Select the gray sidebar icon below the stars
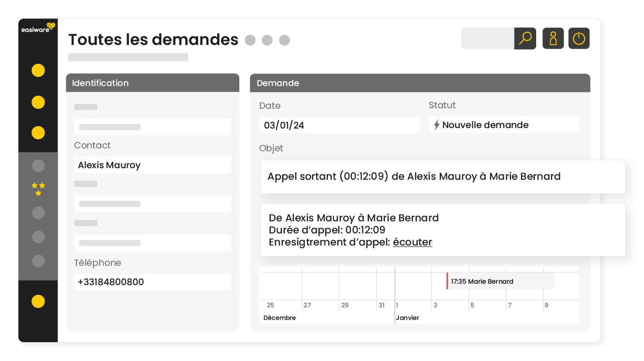 click(38, 213)
